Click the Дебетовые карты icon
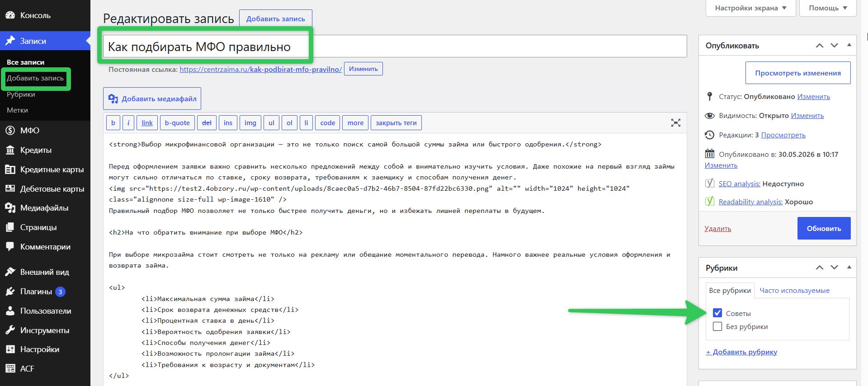This screenshot has height=386, width=868. tap(10, 188)
